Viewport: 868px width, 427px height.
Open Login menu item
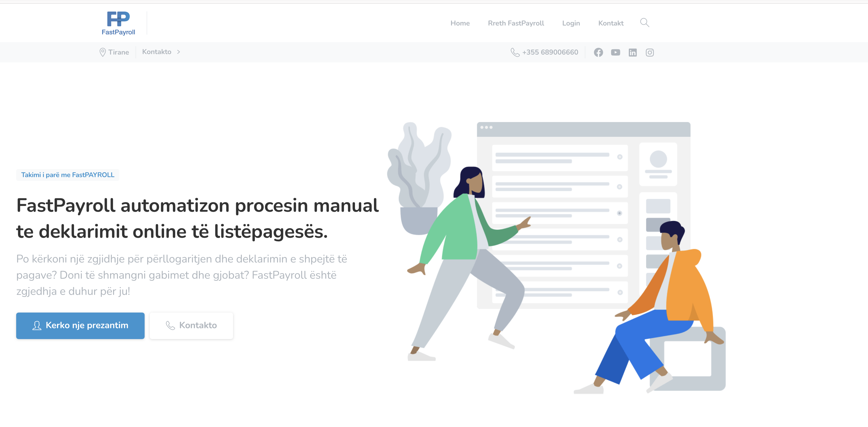571,23
